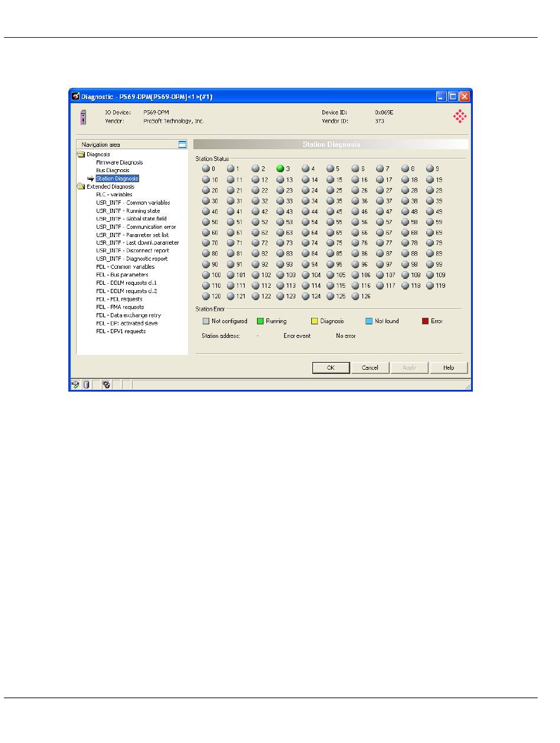Select FDL - DDLM requests cl.1

tap(127, 283)
